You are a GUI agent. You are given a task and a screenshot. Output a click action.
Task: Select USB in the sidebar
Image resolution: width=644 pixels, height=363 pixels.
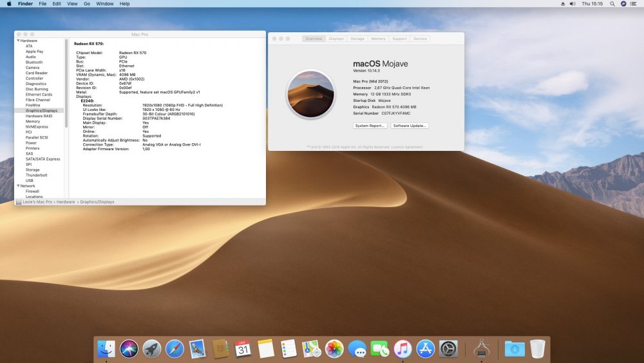click(x=30, y=181)
